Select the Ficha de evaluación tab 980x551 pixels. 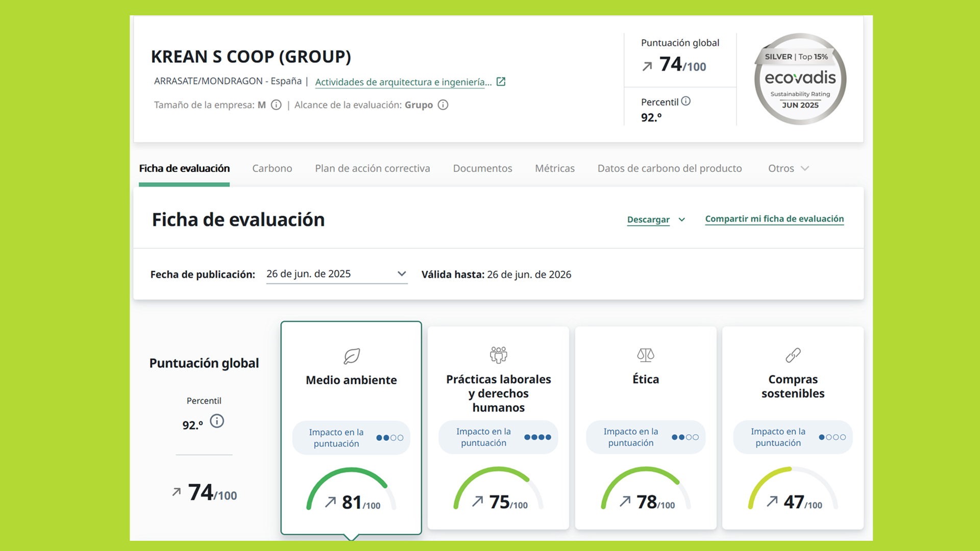pyautogui.click(x=184, y=168)
